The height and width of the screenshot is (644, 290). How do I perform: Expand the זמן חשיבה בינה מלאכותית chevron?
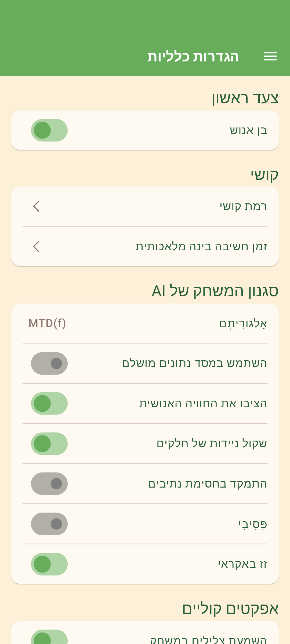(x=37, y=246)
